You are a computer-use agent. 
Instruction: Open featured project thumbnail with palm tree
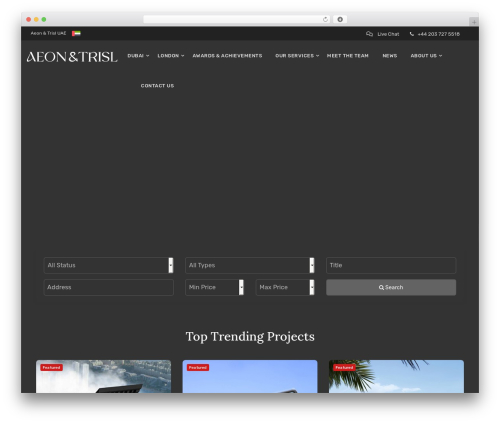point(396,376)
